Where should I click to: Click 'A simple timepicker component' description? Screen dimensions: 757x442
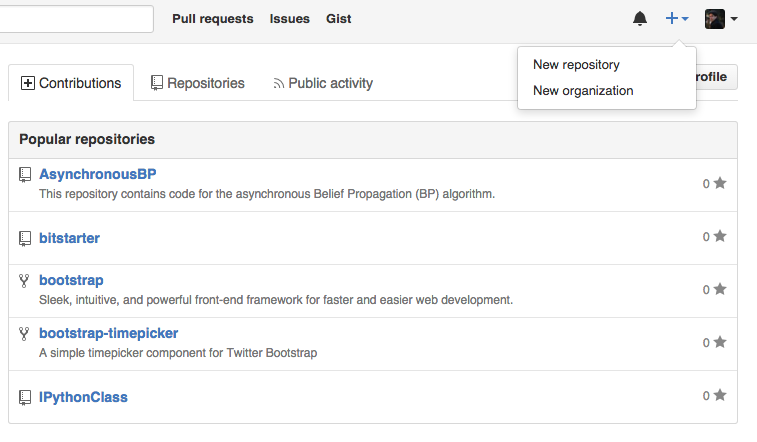pyautogui.click(x=178, y=353)
